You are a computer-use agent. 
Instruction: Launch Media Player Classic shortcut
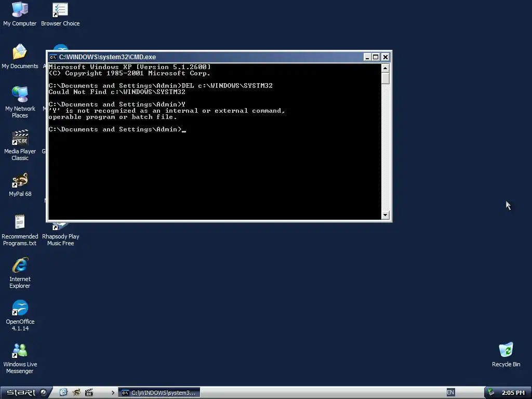click(x=20, y=145)
